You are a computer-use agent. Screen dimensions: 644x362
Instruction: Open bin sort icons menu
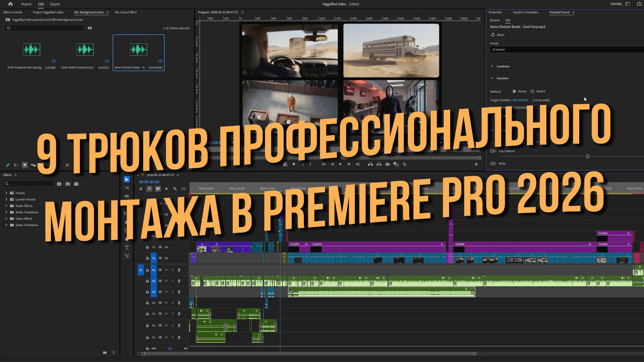coord(67,165)
